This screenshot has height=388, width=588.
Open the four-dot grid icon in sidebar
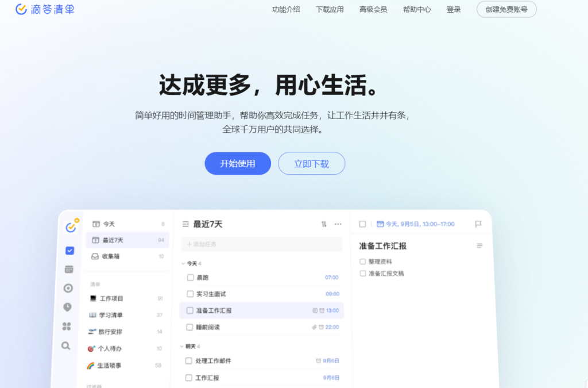(x=67, y=326)
